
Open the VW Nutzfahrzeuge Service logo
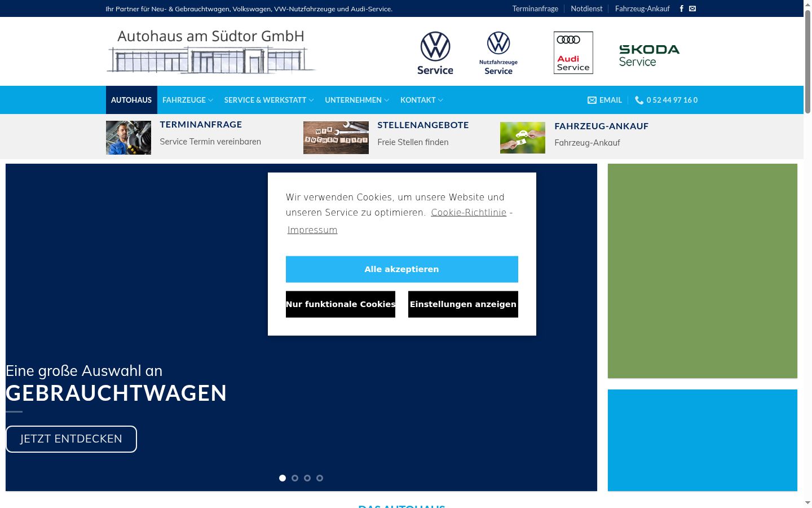498,53
